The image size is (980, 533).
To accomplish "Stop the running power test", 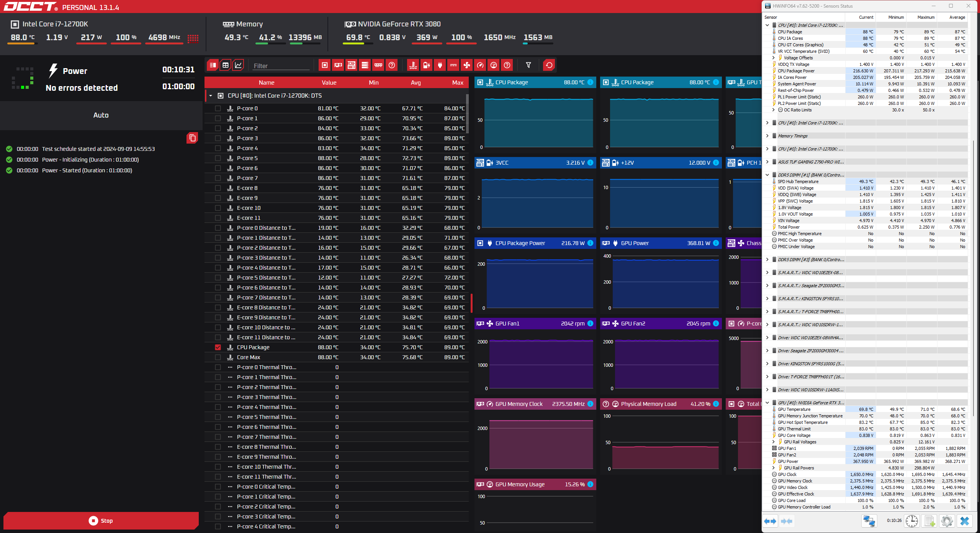I will (101, 521).
